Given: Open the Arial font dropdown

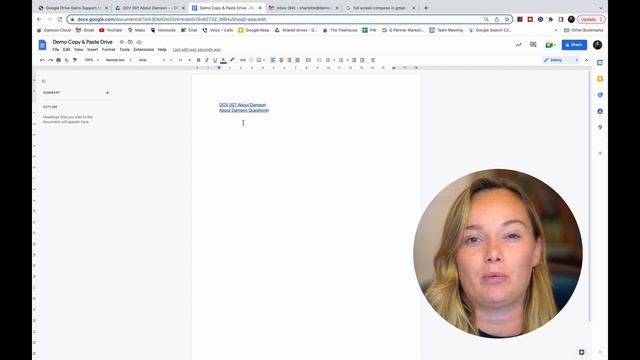Looking at the screenshot, I should (x=152, y=60).
